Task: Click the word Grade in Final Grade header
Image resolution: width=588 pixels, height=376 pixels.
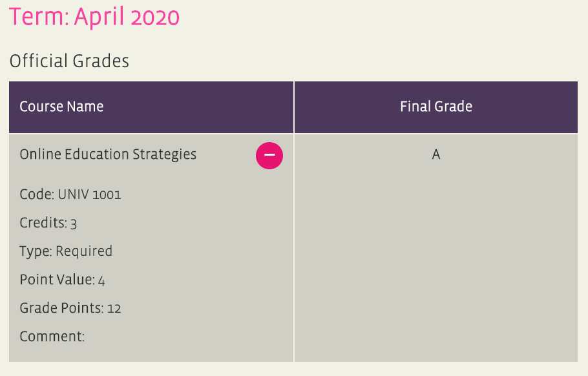Action: coord(453,107)
